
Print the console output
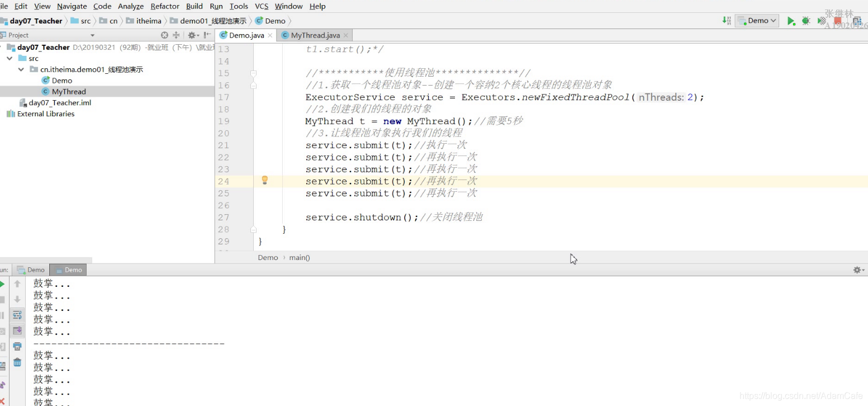point(17,347)
